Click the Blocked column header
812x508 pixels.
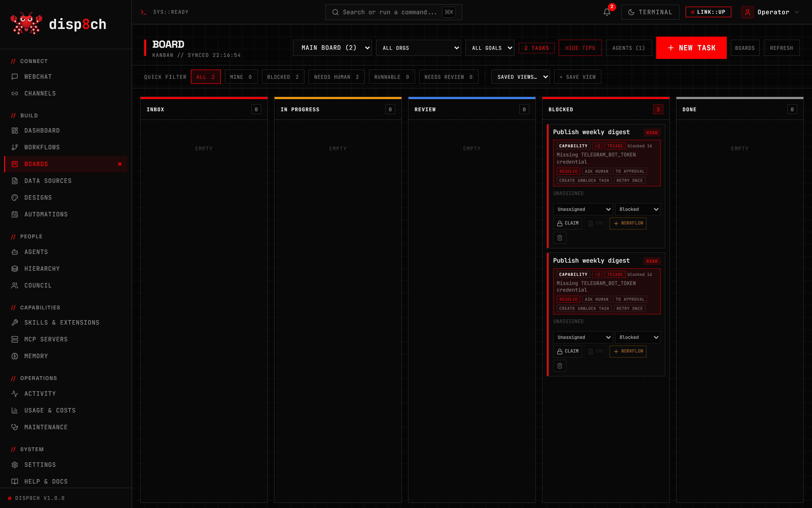[606, 109]
